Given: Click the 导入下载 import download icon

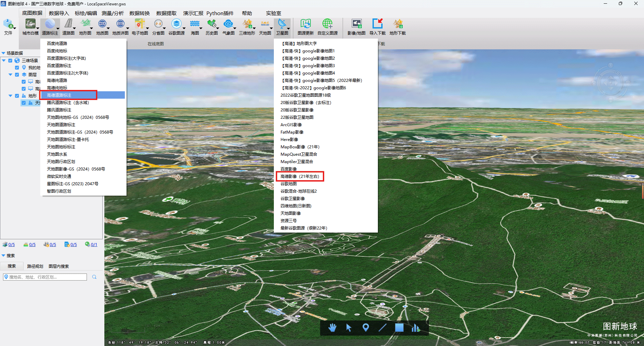Looking at the screenshot, I should pos(378,24).
